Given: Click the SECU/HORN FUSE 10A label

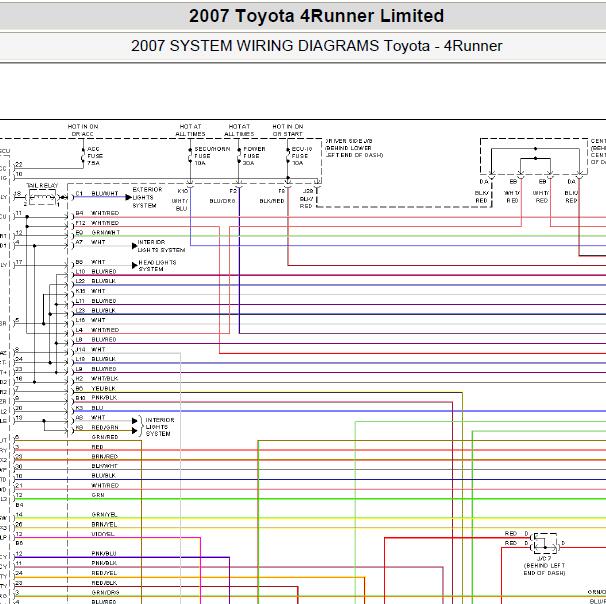Looking at the screenshot, I should (x=212, y=156).
